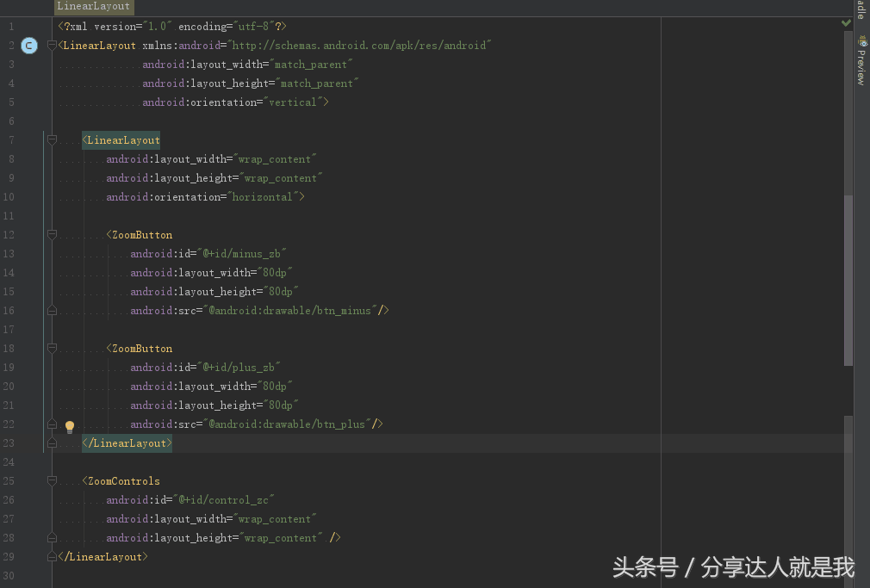Collapse the second ZoomButton fold at line 18
The image size is (870, 588).
point(51,348)
